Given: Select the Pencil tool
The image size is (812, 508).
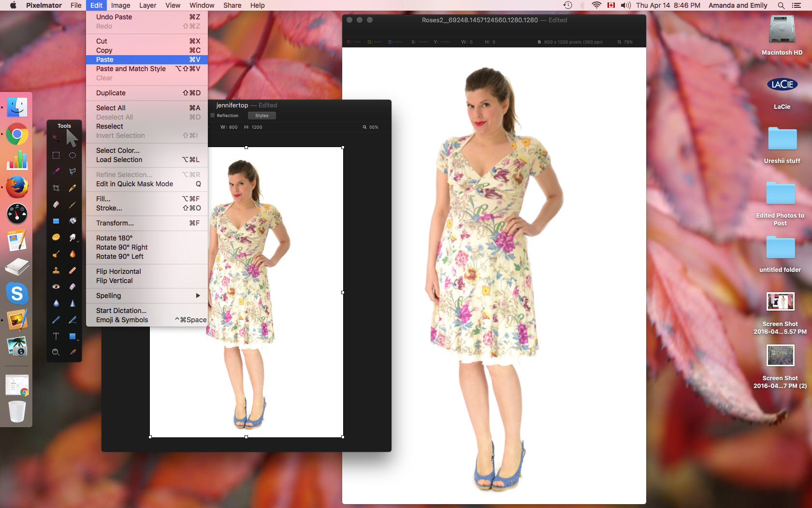Looking at the screenshot, I should (x=72, y=188).
